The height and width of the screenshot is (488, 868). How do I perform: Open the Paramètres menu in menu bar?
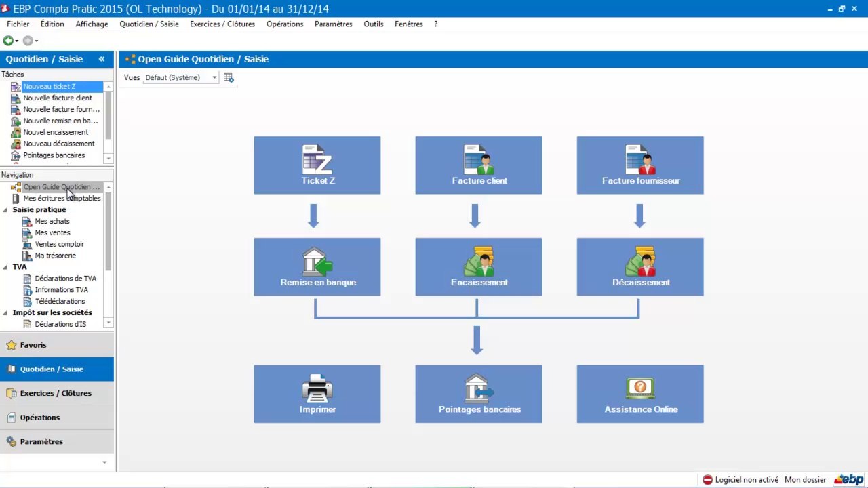pyautogui.click(x=334, y=24)
